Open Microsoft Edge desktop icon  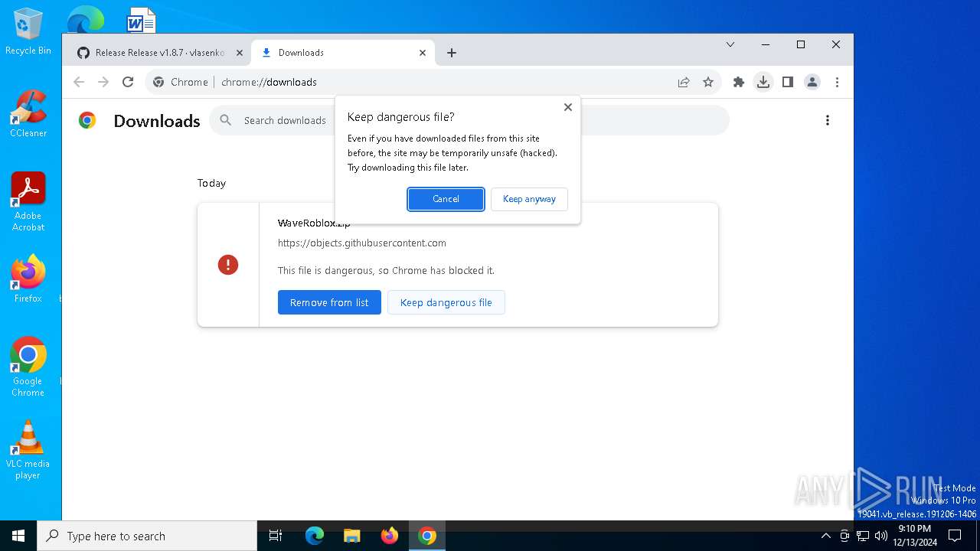85,20
